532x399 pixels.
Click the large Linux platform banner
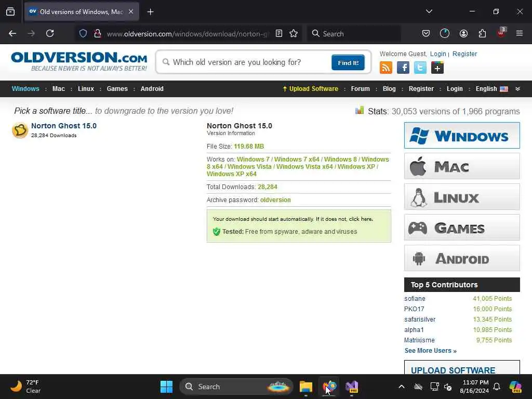[x=462, y=197]
